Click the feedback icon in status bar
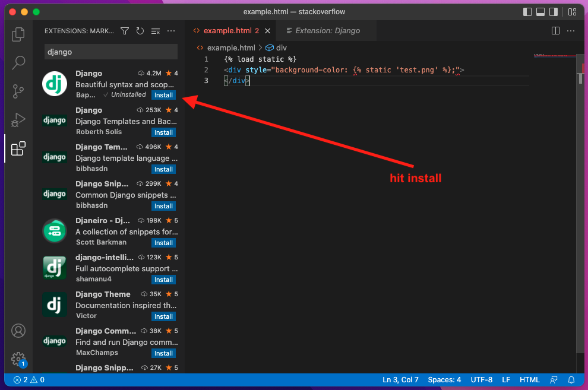Viewport: 588px width, 390px height. point(554,380)
